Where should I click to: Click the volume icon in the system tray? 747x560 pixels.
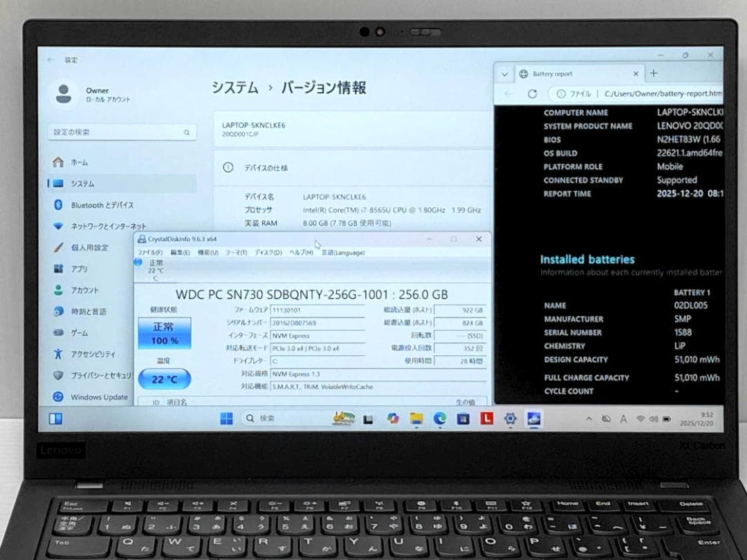pos(653,418)
